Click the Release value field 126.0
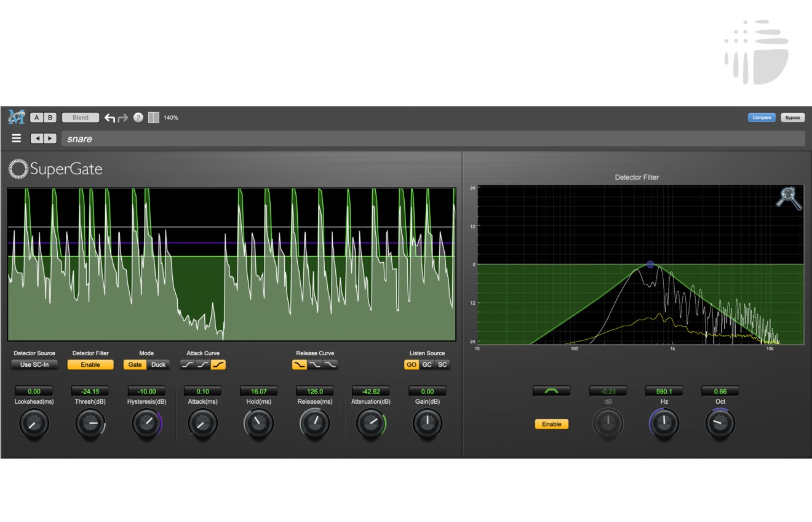Viewport: 812px width, 522px height. point(315,391)
